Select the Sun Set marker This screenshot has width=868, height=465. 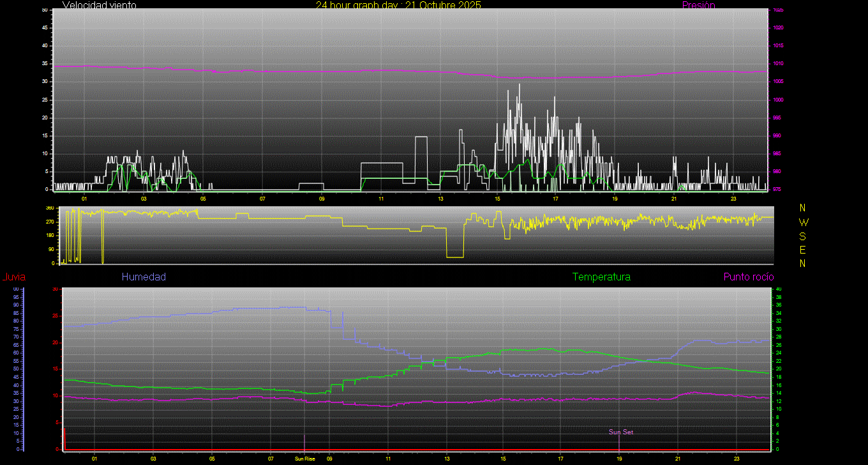pos(620,432)
